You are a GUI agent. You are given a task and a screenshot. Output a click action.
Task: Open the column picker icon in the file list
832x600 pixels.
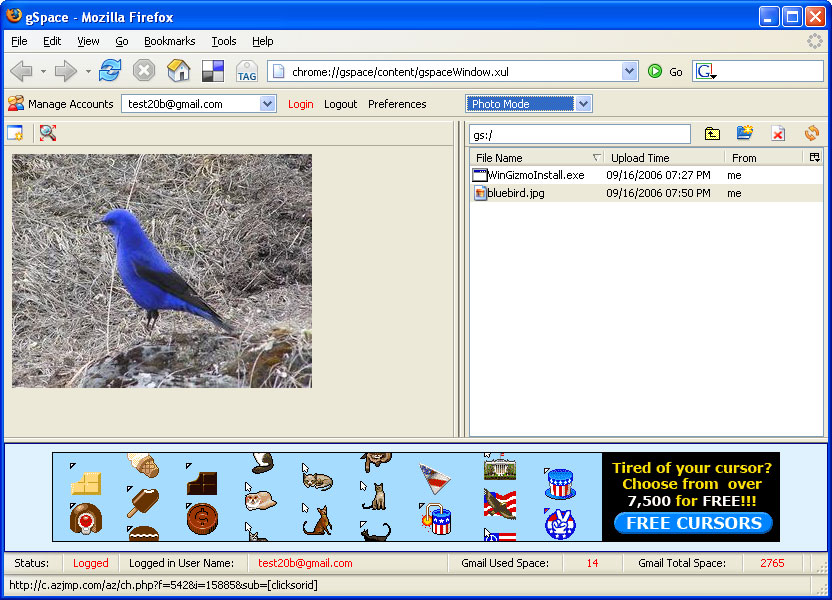point(814,157)
